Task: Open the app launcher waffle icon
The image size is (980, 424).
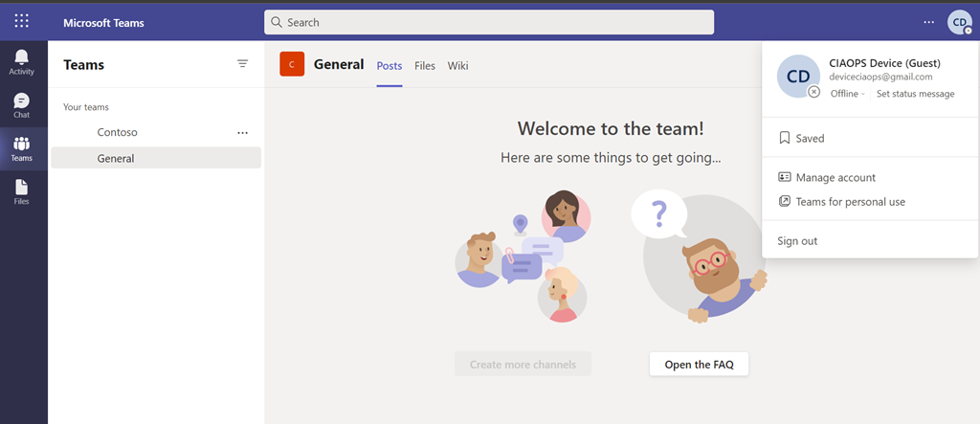Action: coord(22,21)
